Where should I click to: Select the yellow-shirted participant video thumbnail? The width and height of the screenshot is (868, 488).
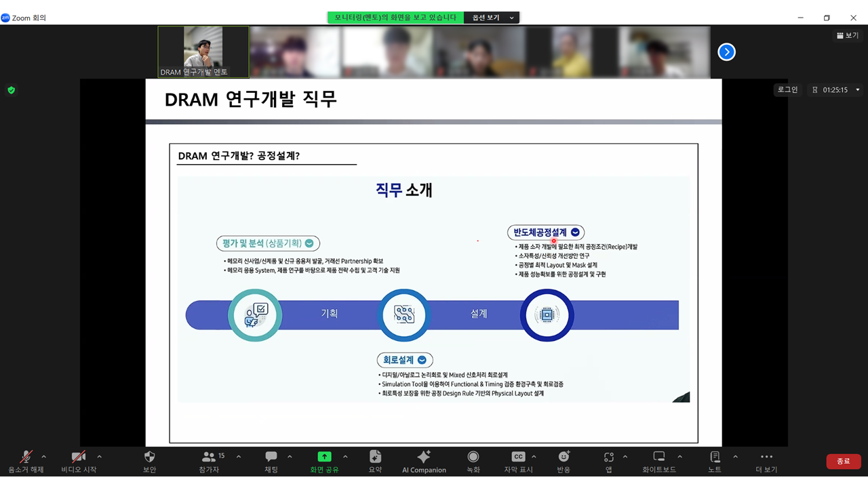[572, 52]
